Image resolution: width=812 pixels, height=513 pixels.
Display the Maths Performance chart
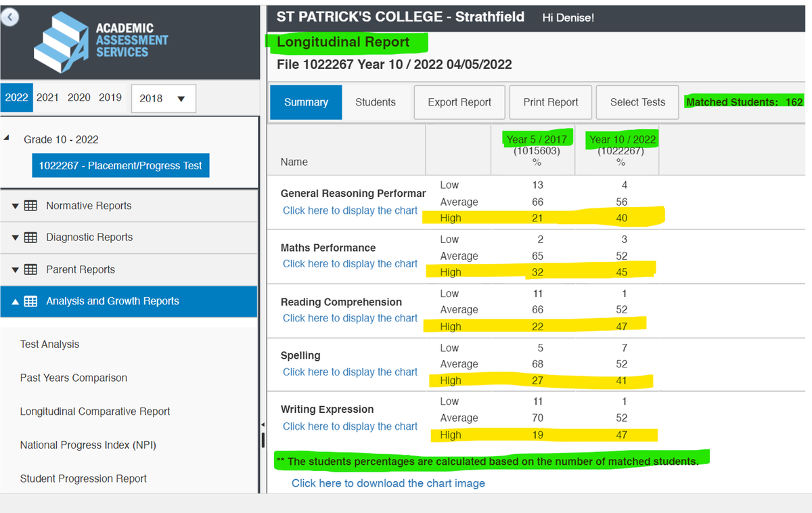point(350,264)
